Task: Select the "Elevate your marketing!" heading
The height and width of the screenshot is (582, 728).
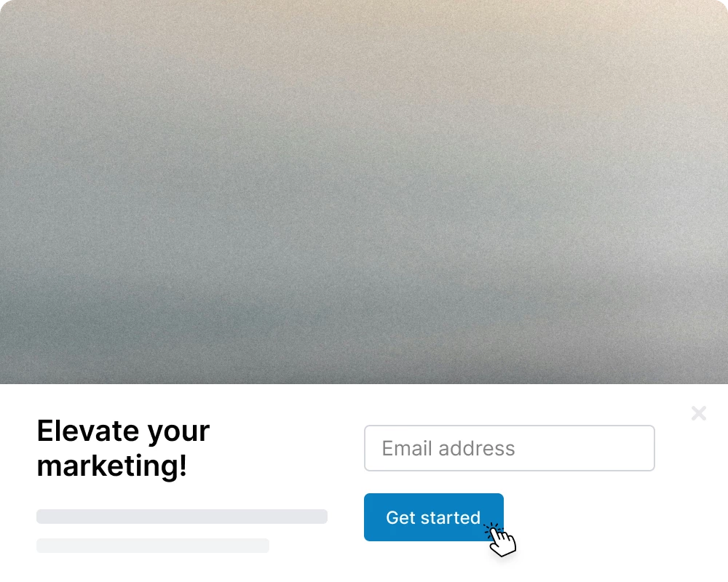Action: [123, 448]
